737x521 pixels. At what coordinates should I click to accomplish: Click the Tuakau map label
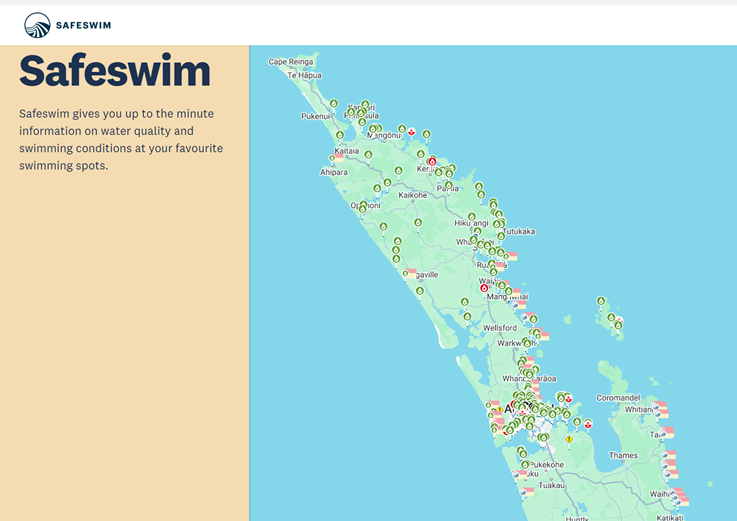coord(551,485)
